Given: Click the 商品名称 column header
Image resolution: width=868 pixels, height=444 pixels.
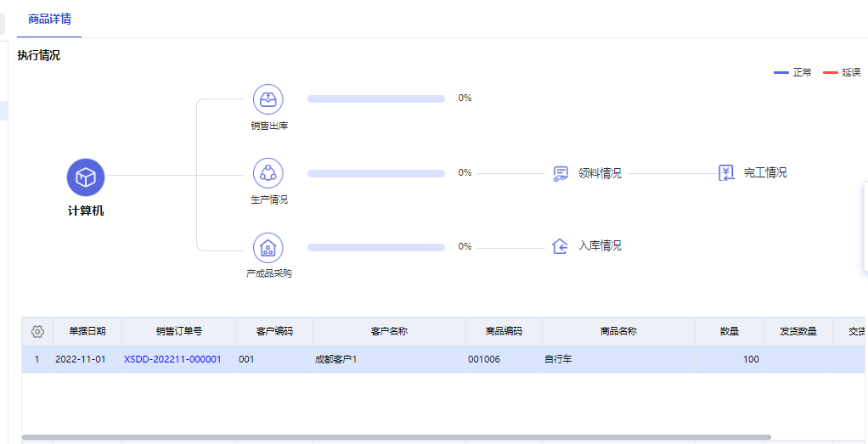Looking at the screenshot, I should (x=619, y=332).
